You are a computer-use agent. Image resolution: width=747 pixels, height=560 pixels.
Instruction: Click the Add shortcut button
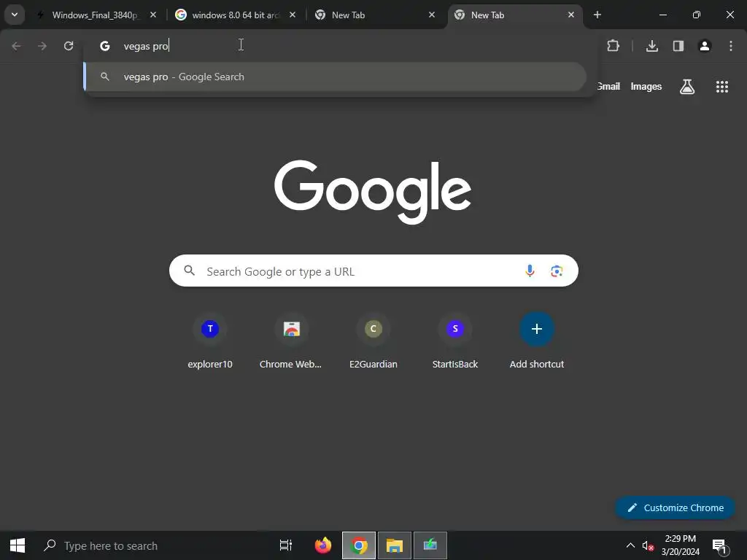click(537, 341)
